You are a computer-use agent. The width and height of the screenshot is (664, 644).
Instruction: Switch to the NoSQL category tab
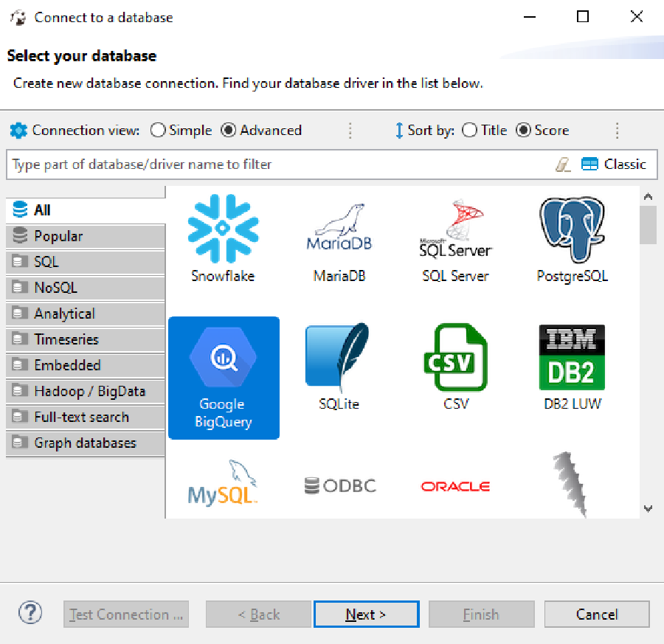[85, 288]
